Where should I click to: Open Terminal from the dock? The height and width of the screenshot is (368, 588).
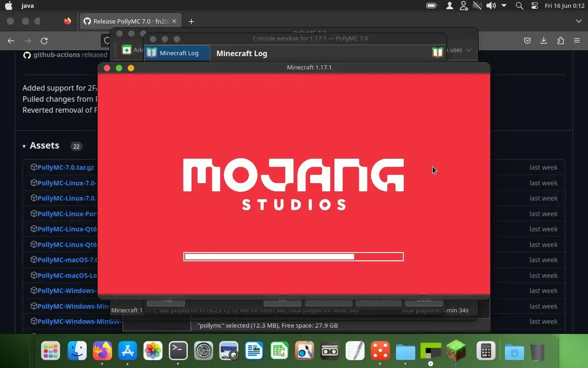pos(178,351)
